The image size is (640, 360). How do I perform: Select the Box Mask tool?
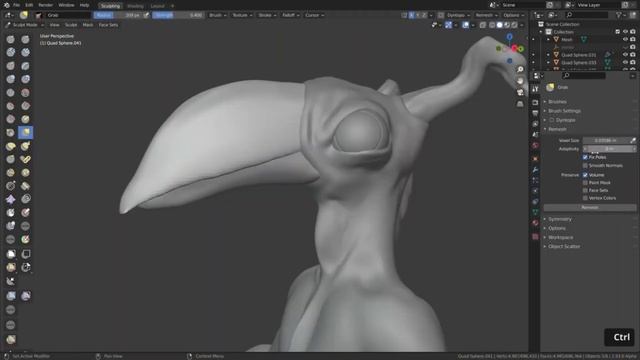pyautogui.click(x=11, y=253)
